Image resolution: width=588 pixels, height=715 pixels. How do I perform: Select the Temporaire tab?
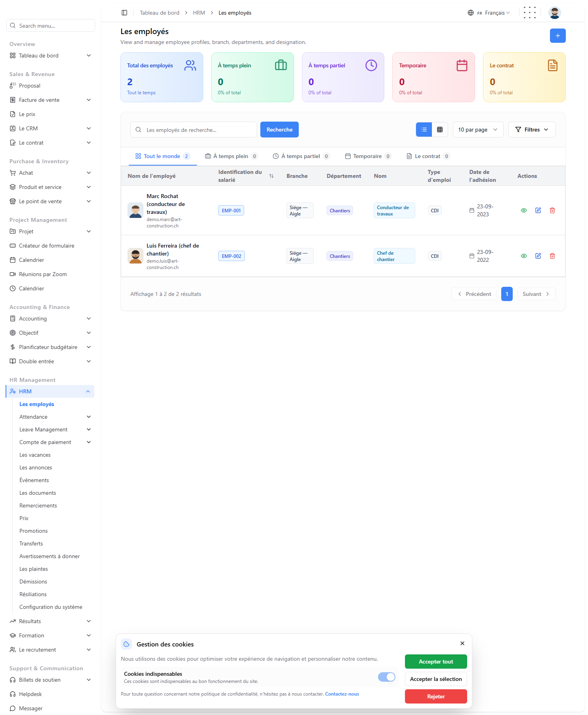point(368,156)
